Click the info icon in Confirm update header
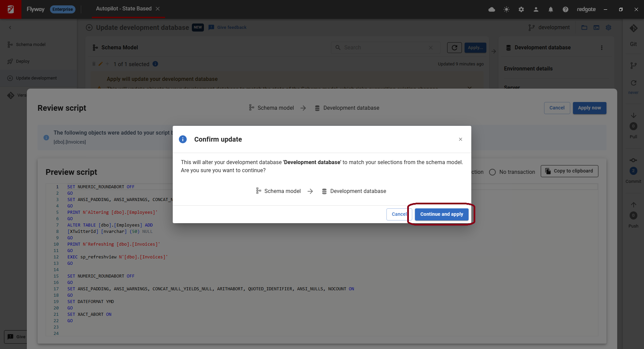Screen dimensions: 644x349 pyautogui.click(x=183, y=139)
